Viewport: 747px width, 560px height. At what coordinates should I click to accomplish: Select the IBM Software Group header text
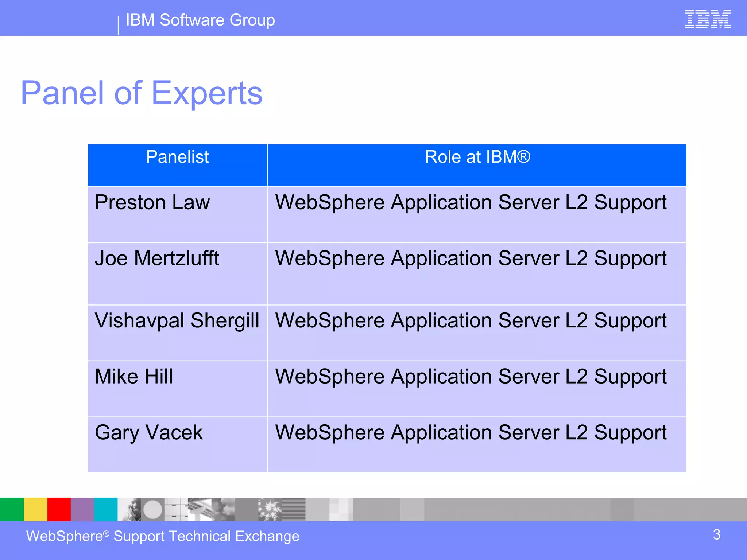[200, 20]
